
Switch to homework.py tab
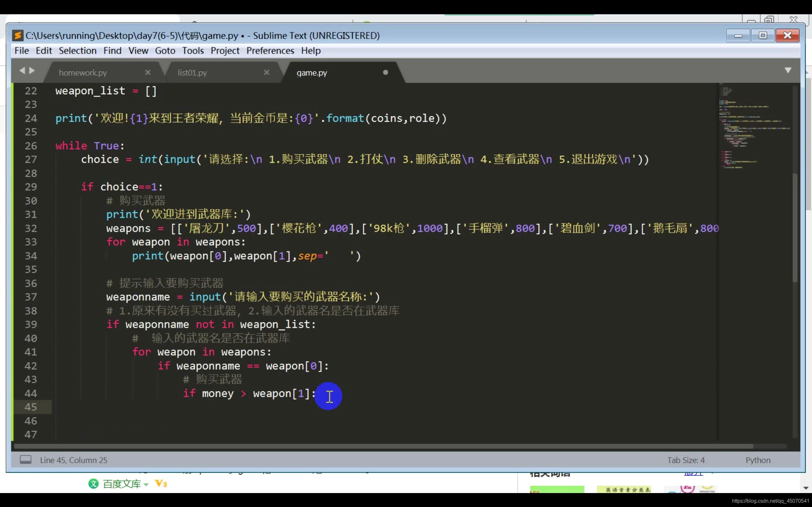83,73
